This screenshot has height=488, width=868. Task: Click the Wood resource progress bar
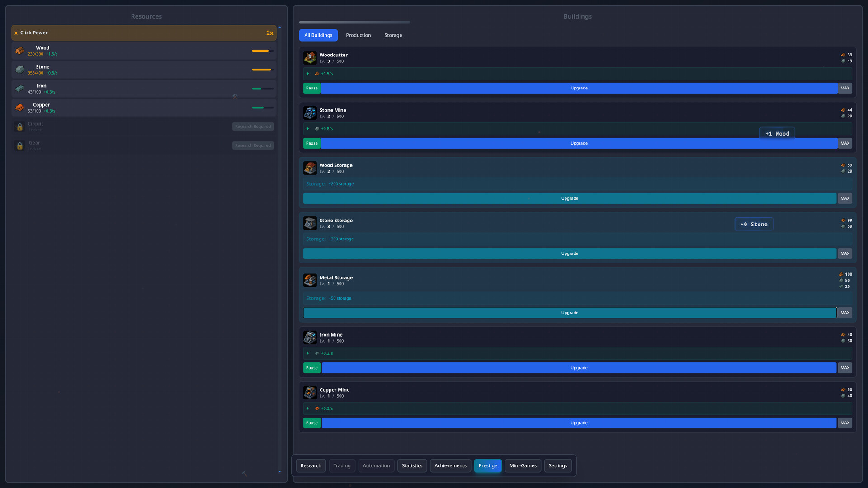(x=262, y=51)
